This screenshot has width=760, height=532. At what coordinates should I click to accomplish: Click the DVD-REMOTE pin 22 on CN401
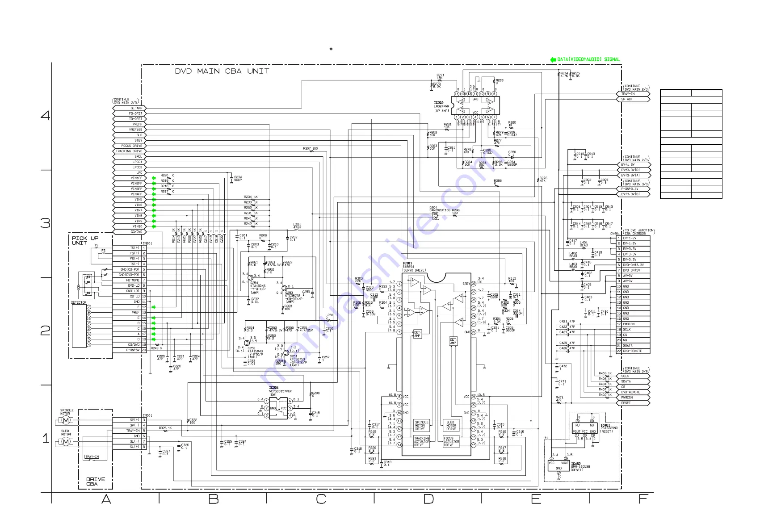point(633,351)
